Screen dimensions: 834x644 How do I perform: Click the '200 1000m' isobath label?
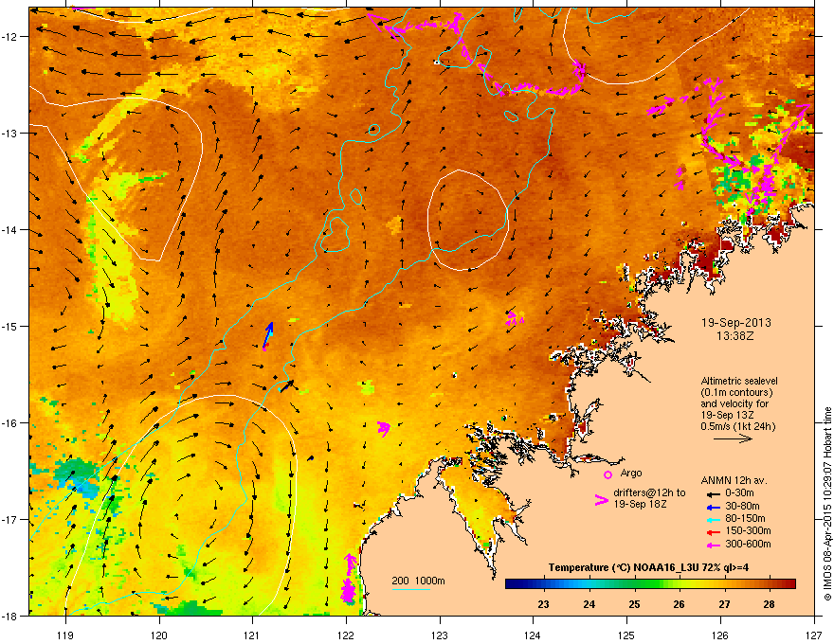coord(418,581)
